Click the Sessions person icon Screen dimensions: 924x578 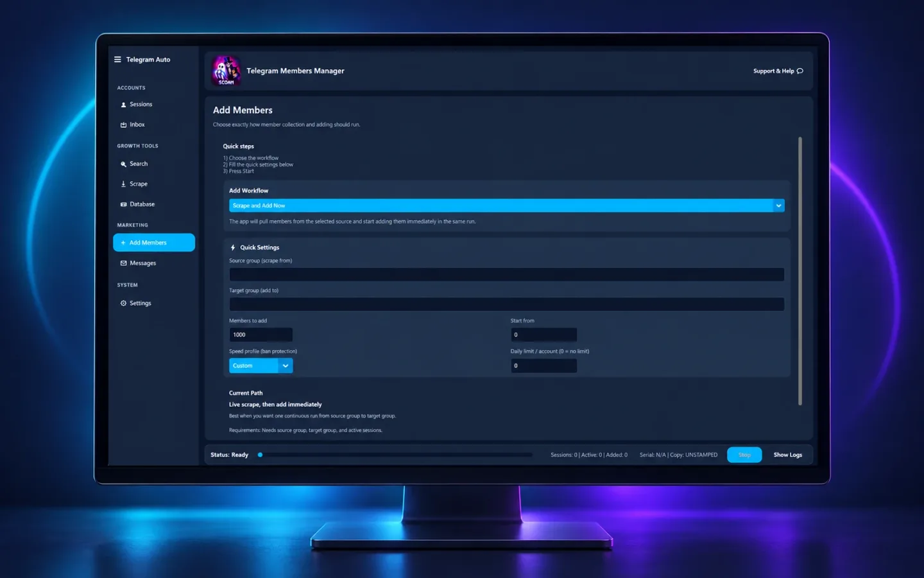tap(123, 105)
